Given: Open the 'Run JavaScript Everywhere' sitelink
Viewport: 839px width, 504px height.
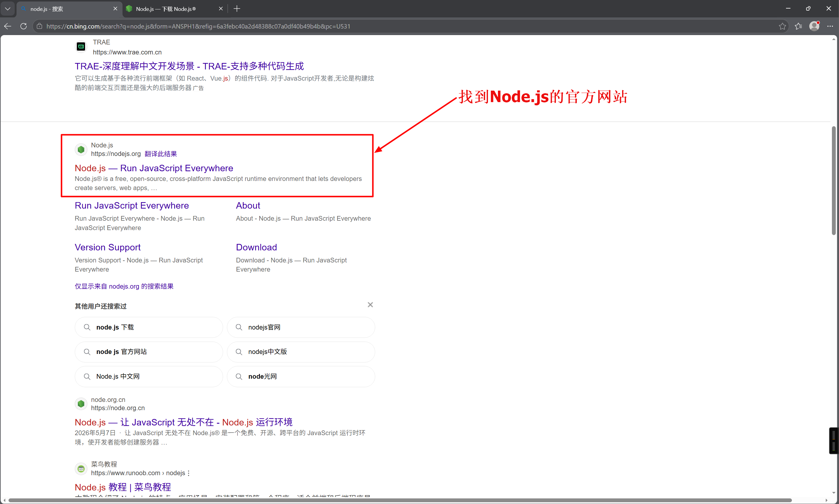Looking at the screenshot, I should pyautogui.click(x=132, y=205).
